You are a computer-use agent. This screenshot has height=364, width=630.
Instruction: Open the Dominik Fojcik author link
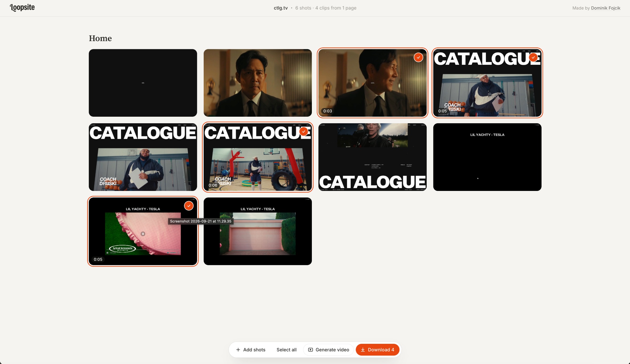[x=606, y=8]
